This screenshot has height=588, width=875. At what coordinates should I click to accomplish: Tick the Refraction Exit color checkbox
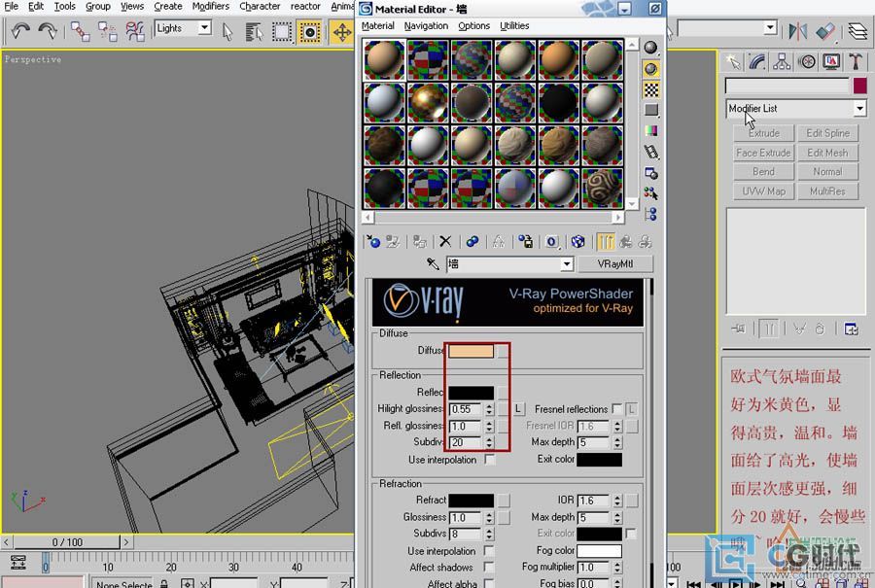tap(631, 534)
